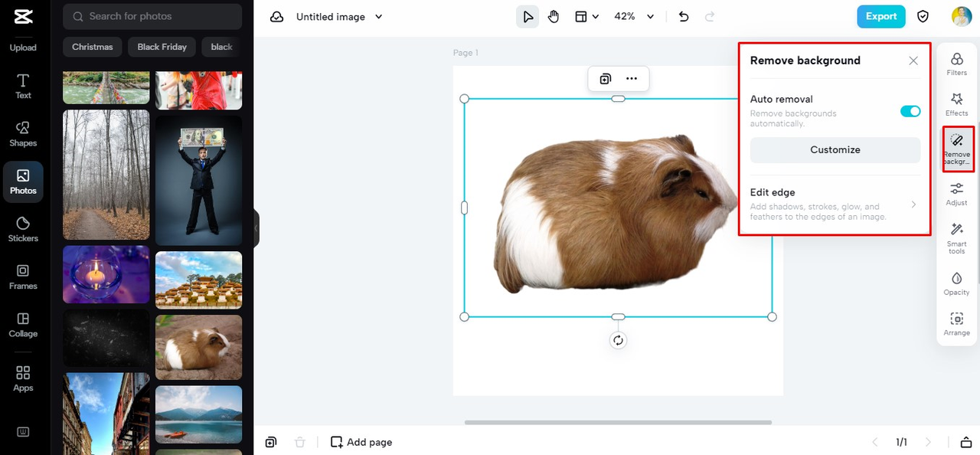Click the Customize button
This screenshot has height=455, width=980.
[x=835, y=150]
